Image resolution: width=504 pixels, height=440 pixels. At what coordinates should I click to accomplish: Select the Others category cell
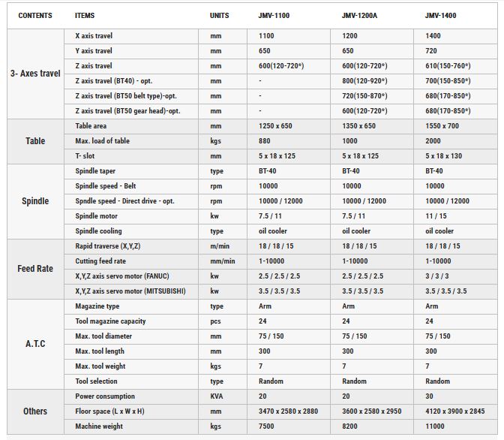[35, 411]
